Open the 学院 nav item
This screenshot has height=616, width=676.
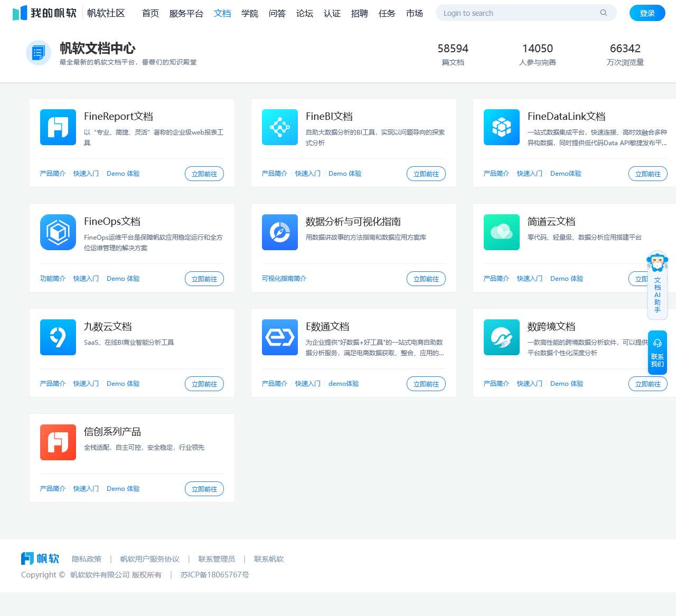coord(250,13)
